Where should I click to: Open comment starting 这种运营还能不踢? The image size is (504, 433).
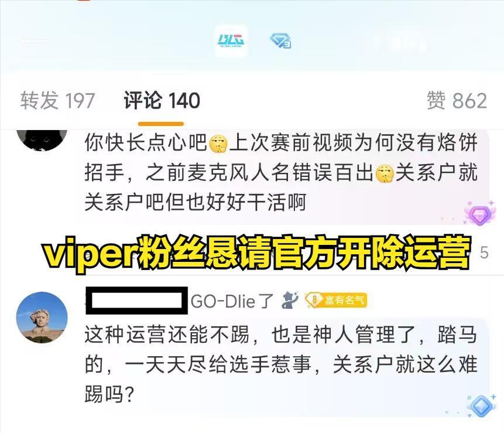point(281,364)
